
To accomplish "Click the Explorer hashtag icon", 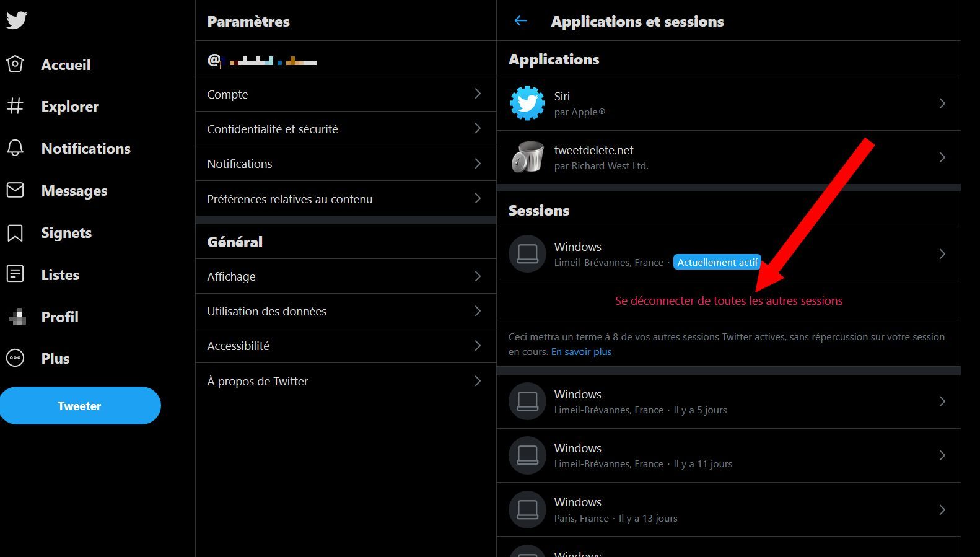I will pyautogui.click(x=15, y=106).
